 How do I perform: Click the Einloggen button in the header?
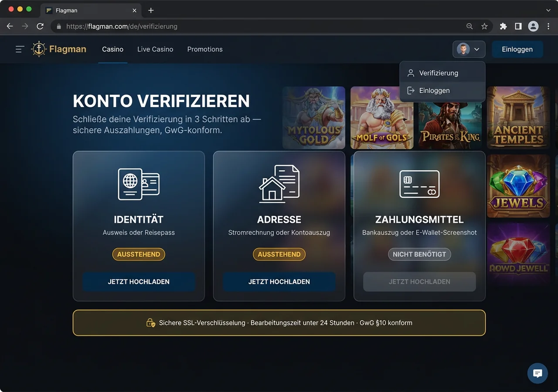tap(517, 49)
